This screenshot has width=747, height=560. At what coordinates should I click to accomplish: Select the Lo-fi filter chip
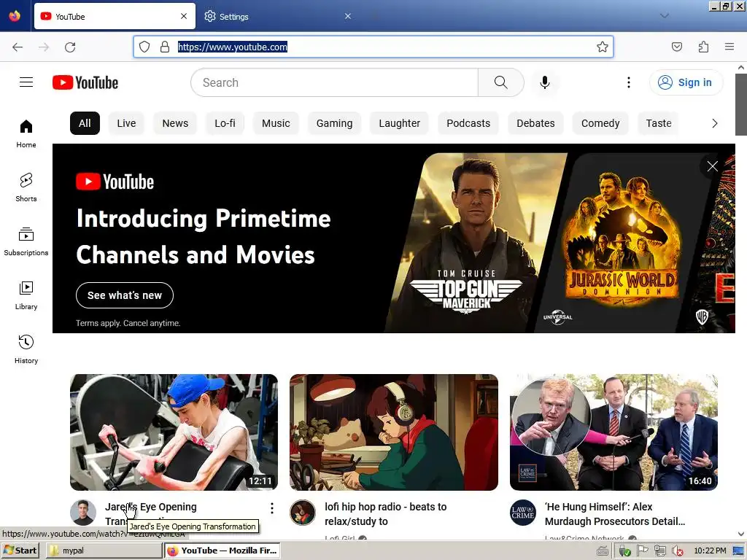pyautogui.click(x=225, y=123)
